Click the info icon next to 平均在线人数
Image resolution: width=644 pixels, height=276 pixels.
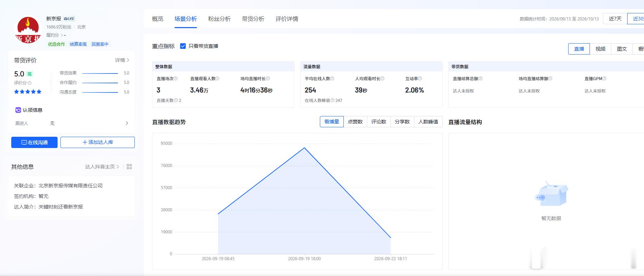pyautogui.click(x=332, y=79)
